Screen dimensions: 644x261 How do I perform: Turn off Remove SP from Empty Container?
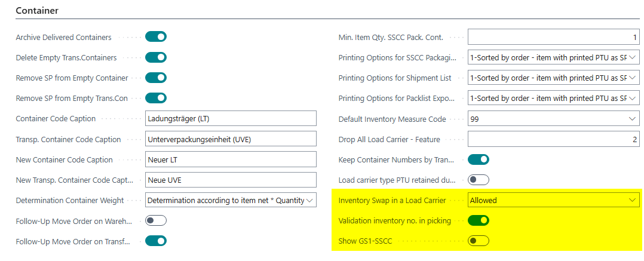[156, 78]
